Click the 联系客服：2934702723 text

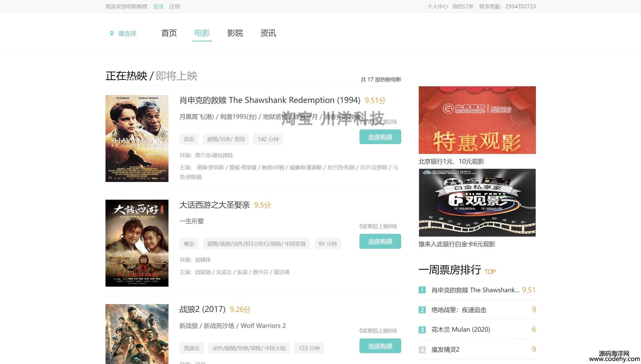507,7
